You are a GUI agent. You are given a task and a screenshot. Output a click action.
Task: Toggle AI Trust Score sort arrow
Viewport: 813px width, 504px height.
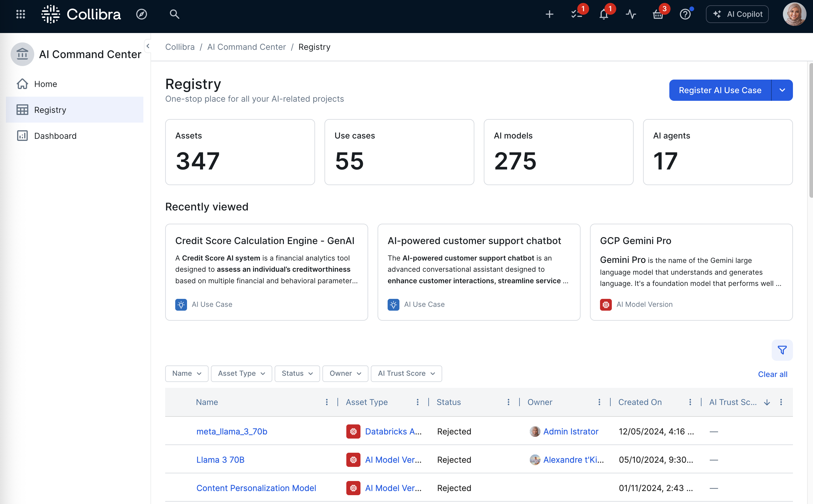click(767, 402)
